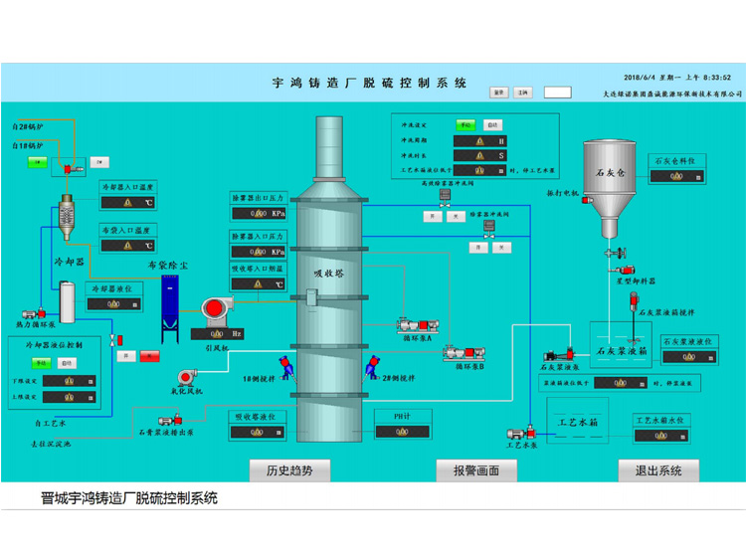Viewport: 746px width, 560px height.
Task: Select the 吸收塔 absorber tower graphic
Action: tap(329, 280)
